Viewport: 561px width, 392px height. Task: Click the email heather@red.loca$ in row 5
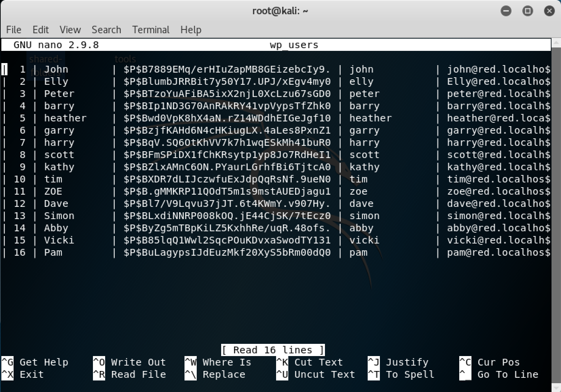pos(499,118)
